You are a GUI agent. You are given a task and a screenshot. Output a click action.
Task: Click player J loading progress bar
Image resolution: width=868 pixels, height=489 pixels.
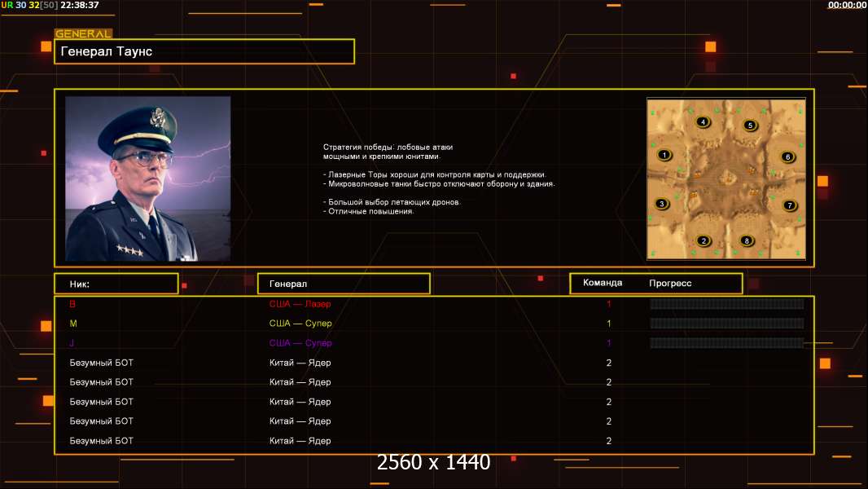727,343
